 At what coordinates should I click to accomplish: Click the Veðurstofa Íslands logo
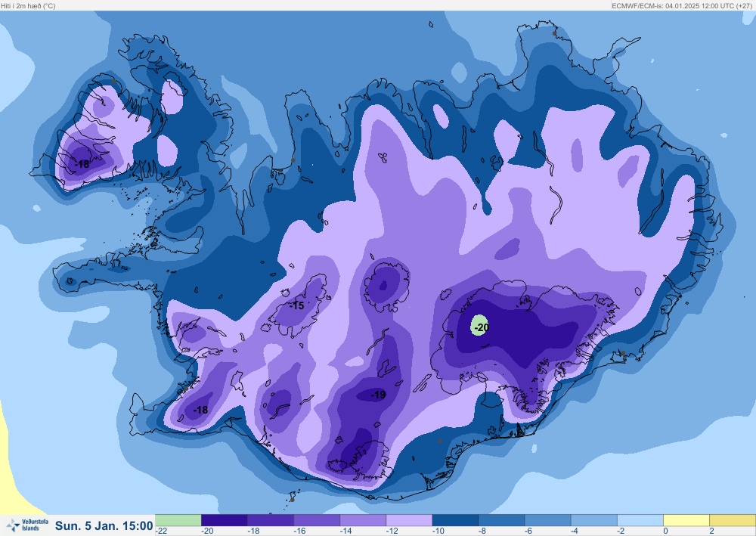pyautogui.click(x=28, y=525)
